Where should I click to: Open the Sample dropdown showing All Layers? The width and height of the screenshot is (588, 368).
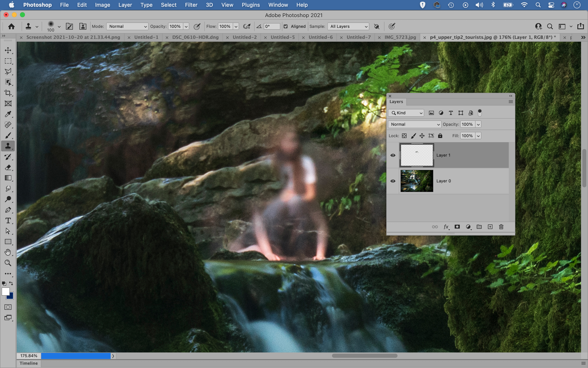point(348,26)
